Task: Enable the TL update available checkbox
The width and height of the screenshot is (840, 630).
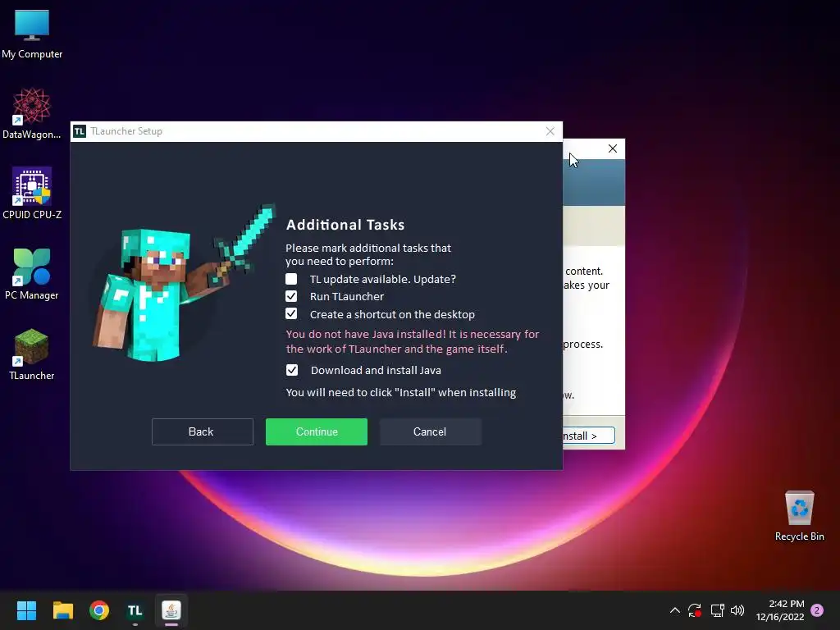Action: click(x=291, y=279)
